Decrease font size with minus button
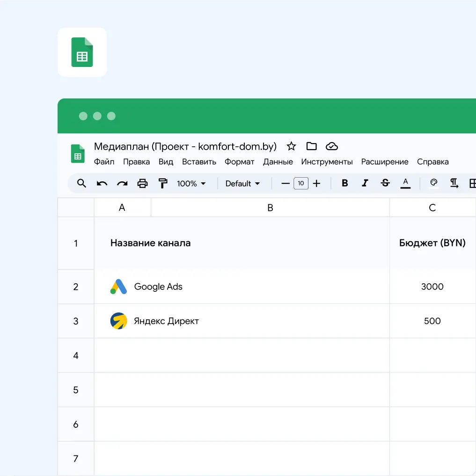The height and width of the screenshot is (476, 476). (x=286, y=184)
